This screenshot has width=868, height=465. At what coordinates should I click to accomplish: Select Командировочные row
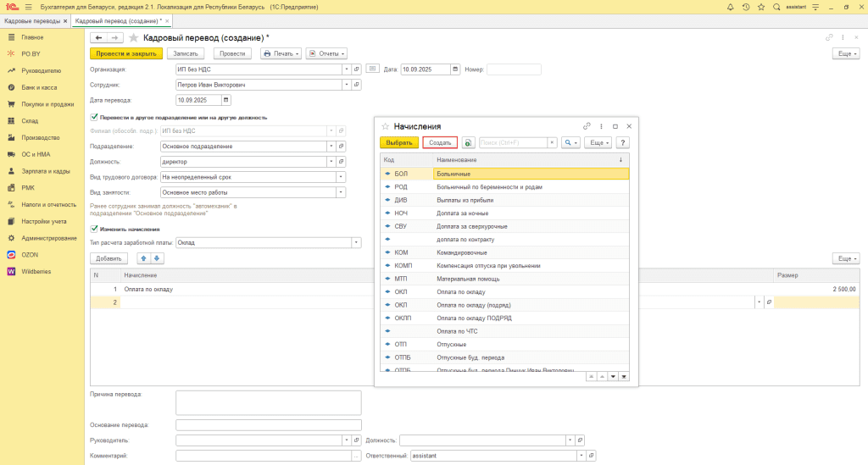coord(505,252)
